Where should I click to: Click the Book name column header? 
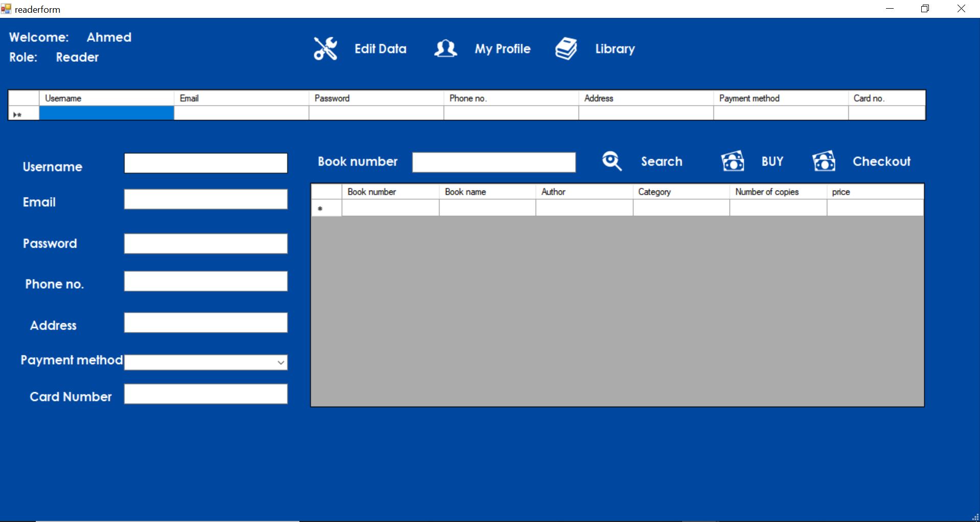[488, 192]
